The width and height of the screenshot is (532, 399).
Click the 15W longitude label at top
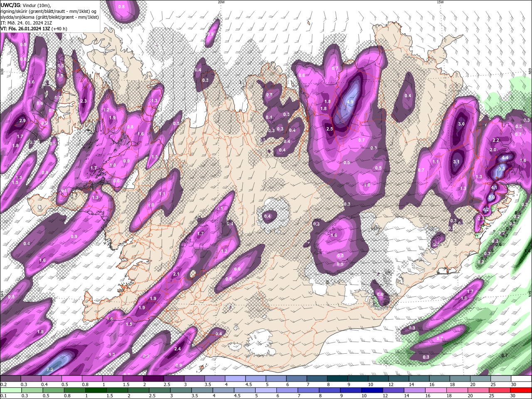click(440, 2)
